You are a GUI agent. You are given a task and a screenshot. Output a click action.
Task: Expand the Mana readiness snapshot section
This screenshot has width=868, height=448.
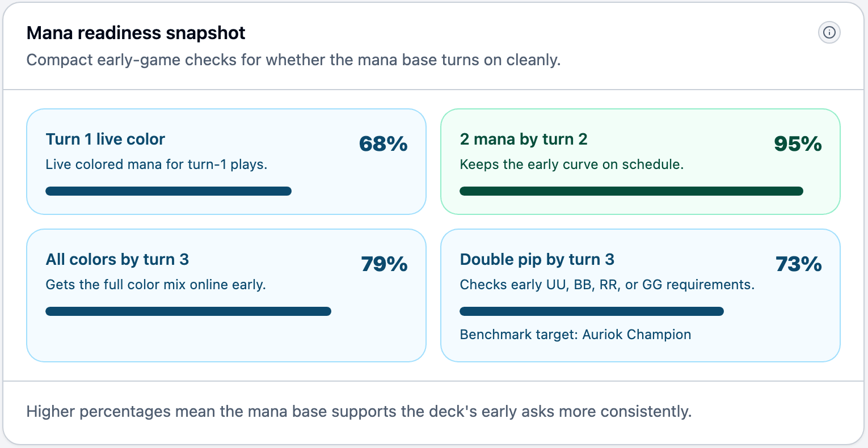(136, 32)
